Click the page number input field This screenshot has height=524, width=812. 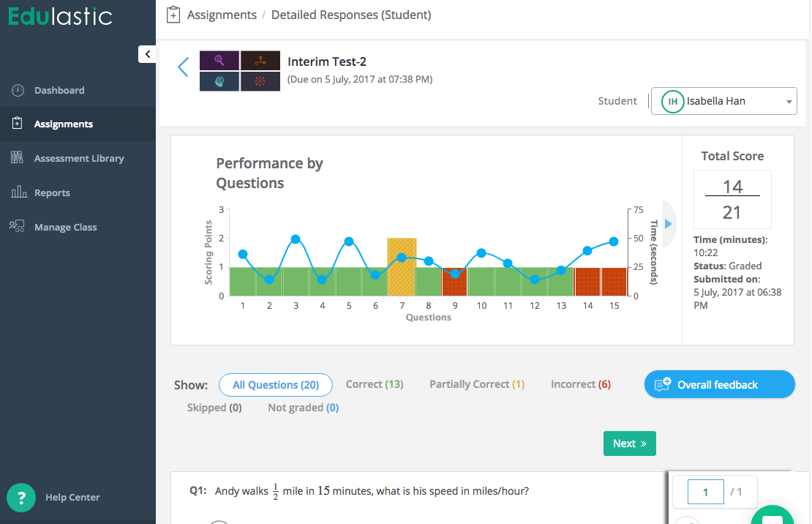pos(705,493)
